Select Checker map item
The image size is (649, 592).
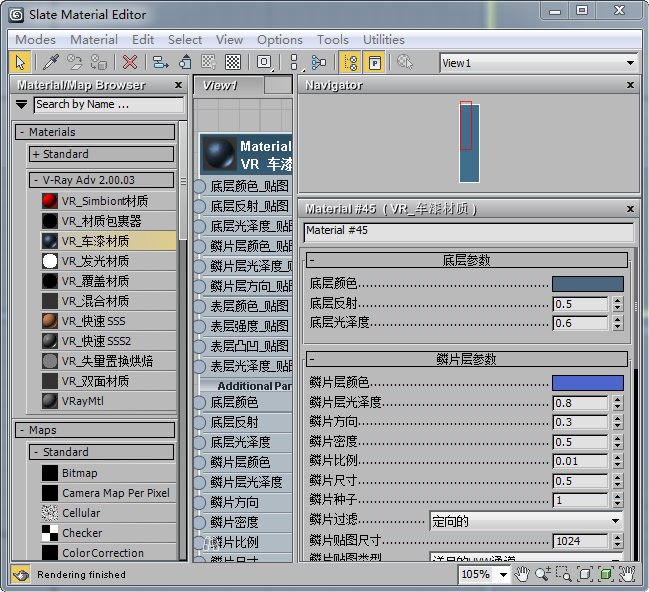click(x=108, y=533)
